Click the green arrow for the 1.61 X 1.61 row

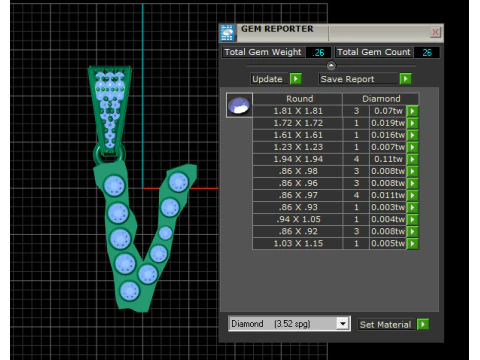click(413, 135)
